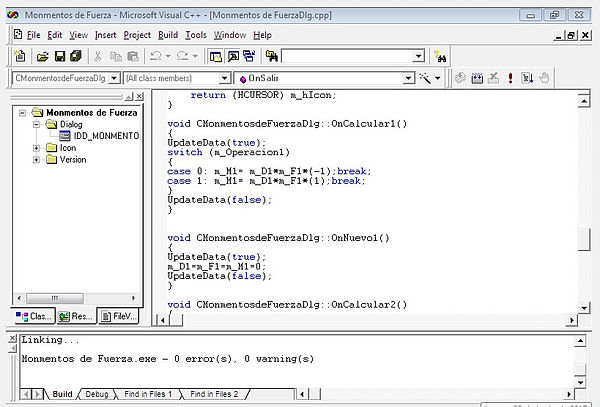Screen dimensions: 600x407
Task: Open the Redo history dropdown arrow
Action: click(x=195, y=56)
